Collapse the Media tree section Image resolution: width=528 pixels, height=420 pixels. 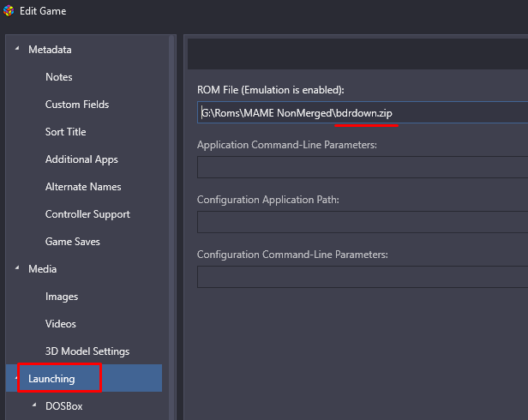point(17,268)
